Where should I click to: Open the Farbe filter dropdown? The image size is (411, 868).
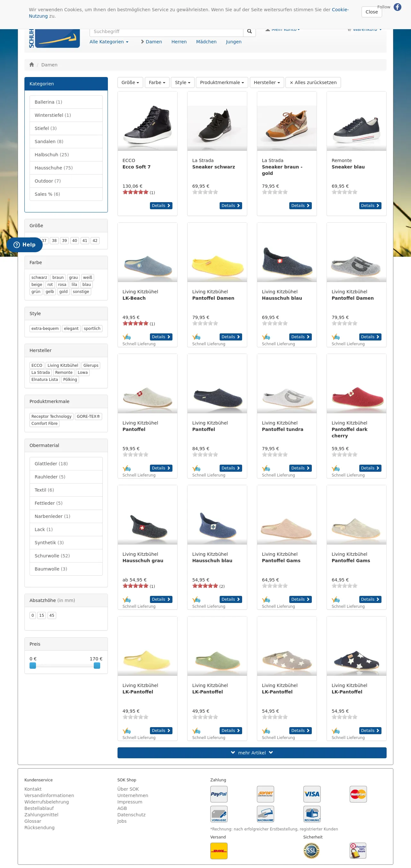(x=157, y=82)
